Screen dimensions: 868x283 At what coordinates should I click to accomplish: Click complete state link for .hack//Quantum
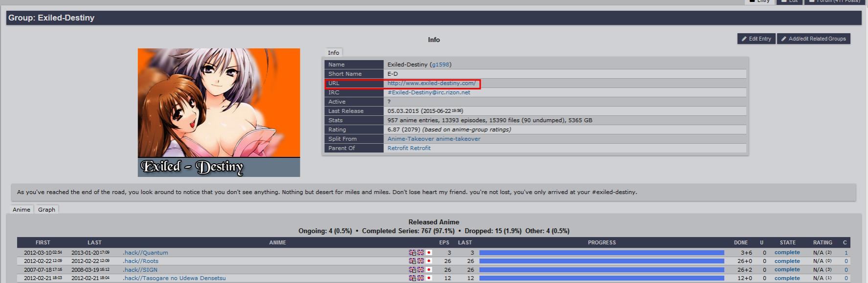pos(787,253)
